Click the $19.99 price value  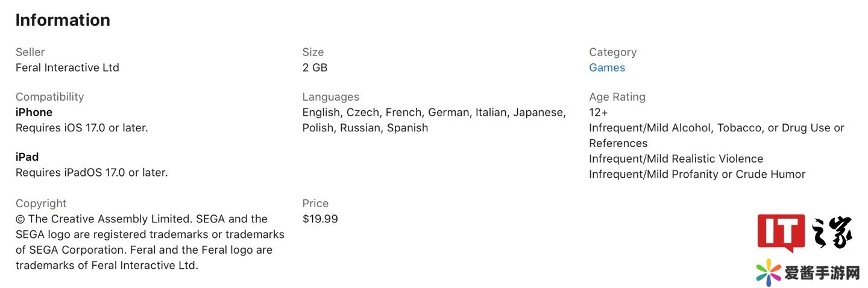pos(320,219)
